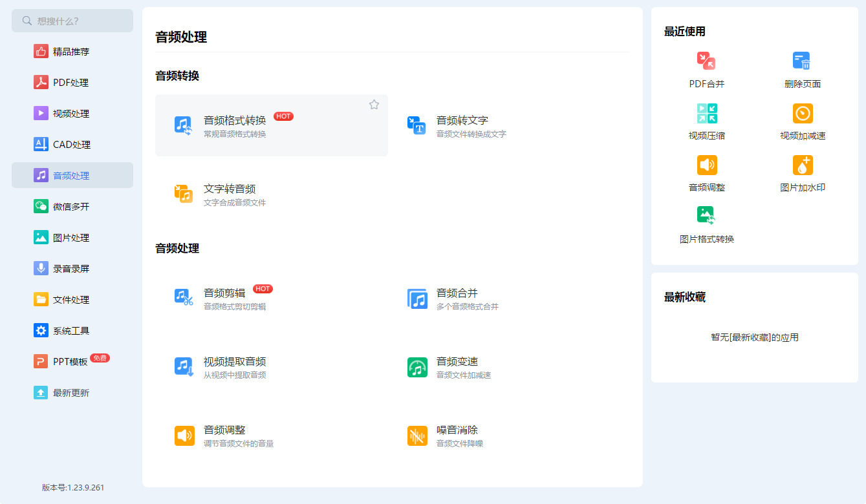Select the 音频合并 icon
The width and height of the screenshot is (866, 504).
click(x=417, y=298)
